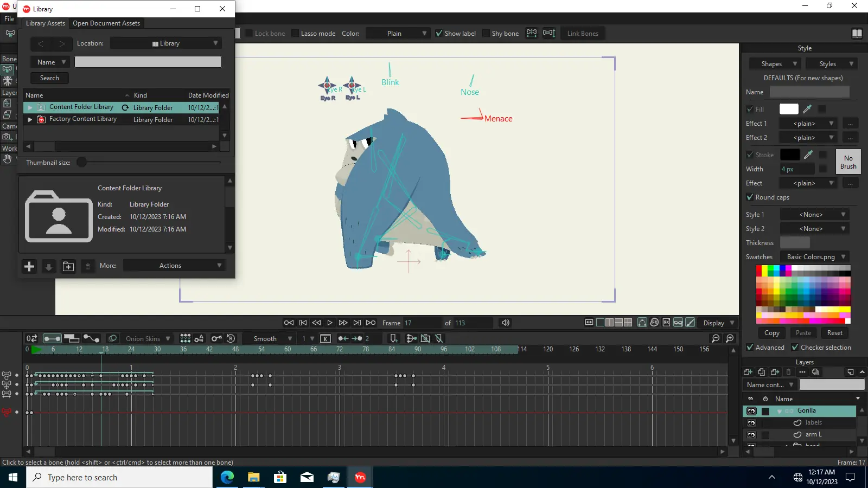
Task: Zoom in on the timeline
Action: tap(730, 338)
